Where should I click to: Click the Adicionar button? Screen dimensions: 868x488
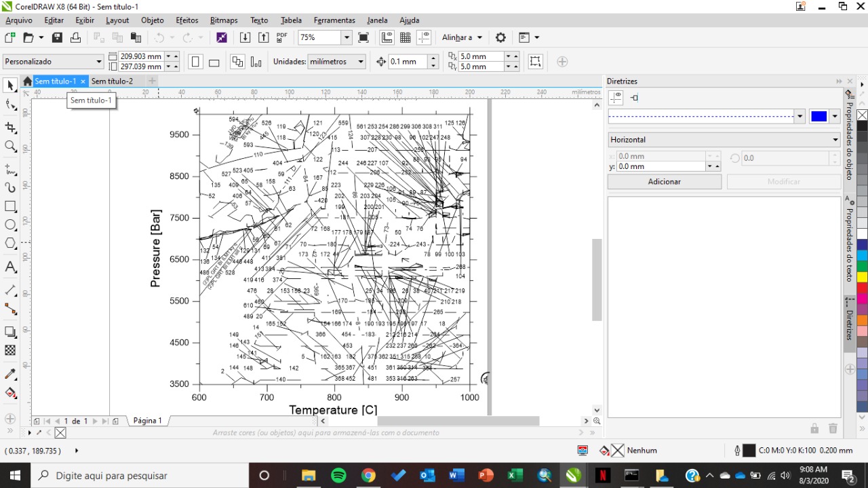pos(664,182)
